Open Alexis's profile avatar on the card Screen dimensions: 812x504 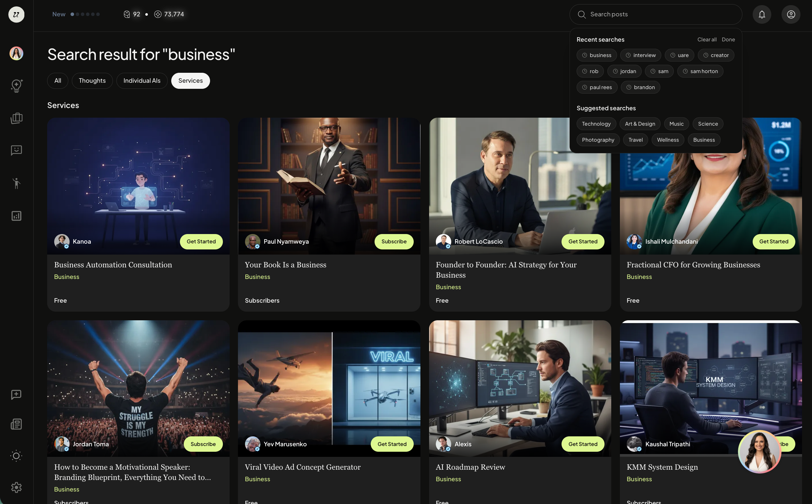click(443, 444)
